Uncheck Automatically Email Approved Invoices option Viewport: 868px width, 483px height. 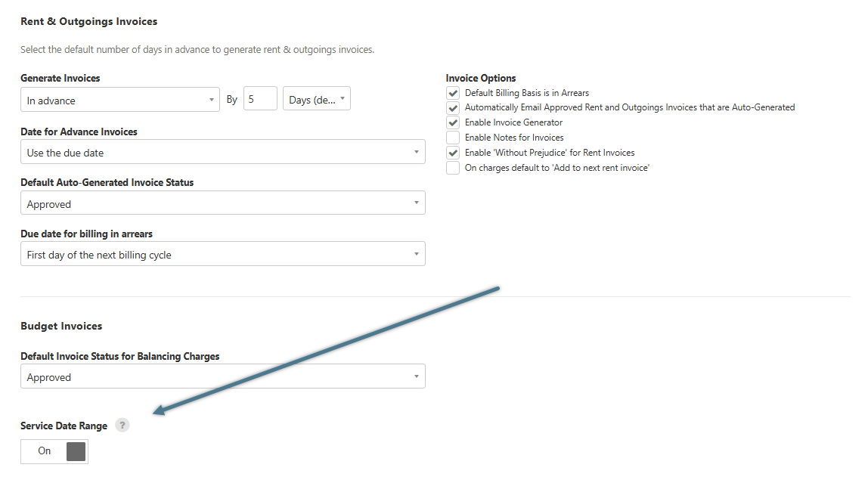tap(453, 108)
